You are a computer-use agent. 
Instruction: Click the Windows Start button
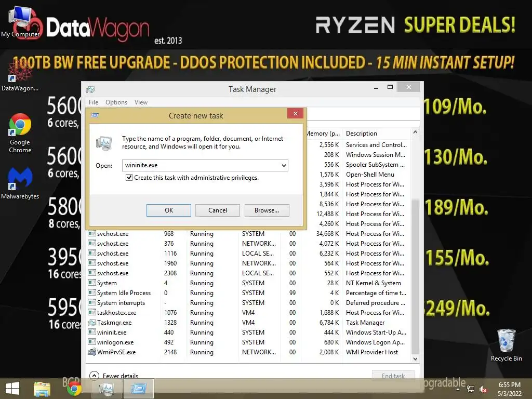pyautogui.click(x=12, y=388)
